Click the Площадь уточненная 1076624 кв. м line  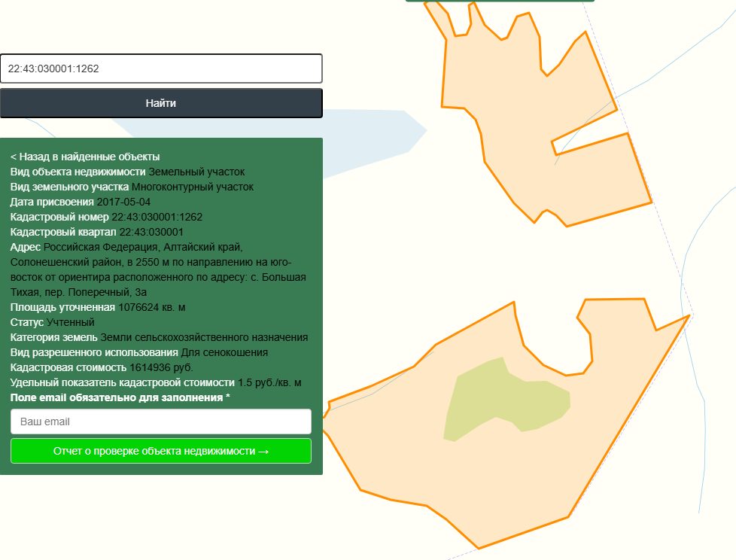(98, 307)
